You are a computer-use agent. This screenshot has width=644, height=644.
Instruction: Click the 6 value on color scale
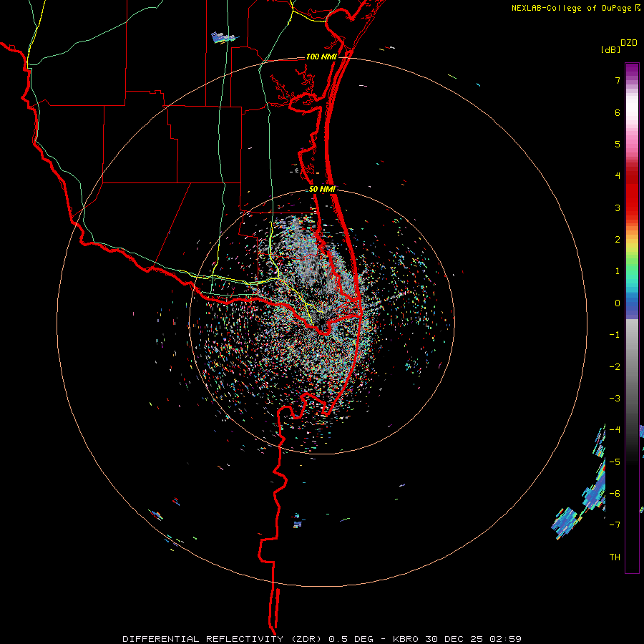pos(618,112)
